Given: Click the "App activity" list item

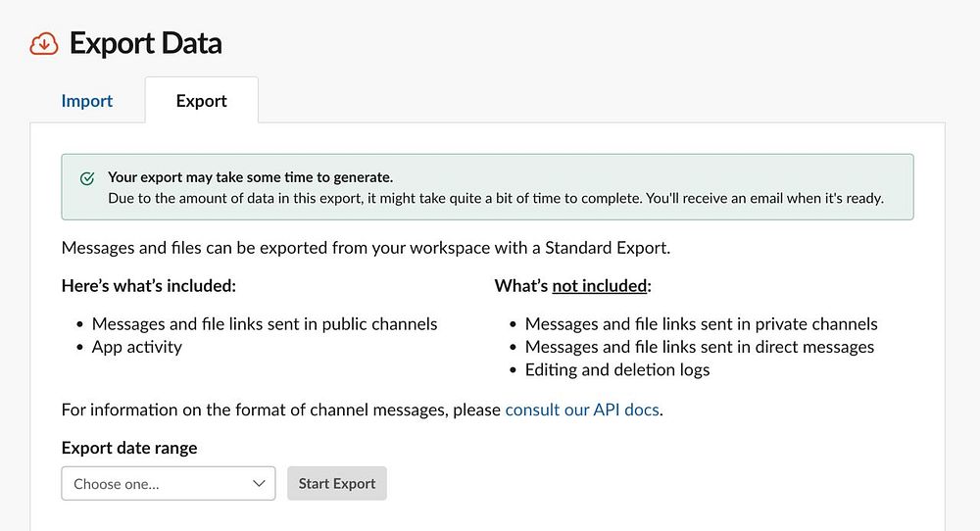Looking at the screenshot, I should pyautogui.click(x=137, y=347).
